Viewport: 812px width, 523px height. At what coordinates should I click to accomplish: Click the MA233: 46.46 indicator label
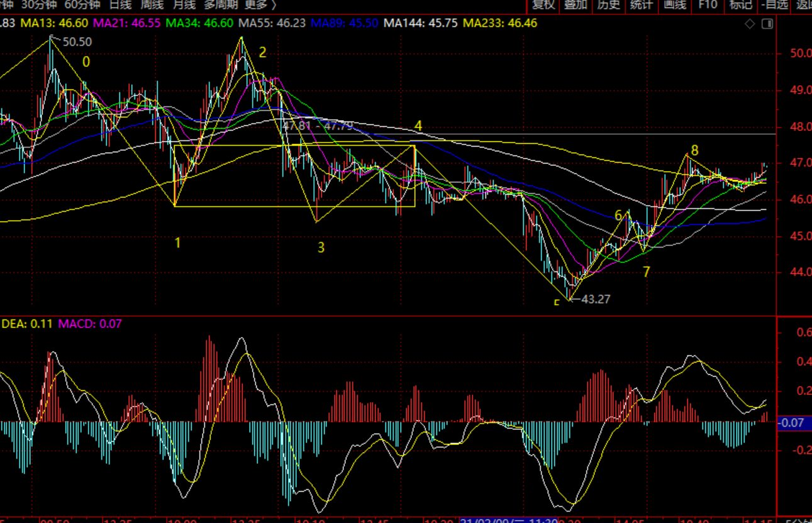coord(500,23)
